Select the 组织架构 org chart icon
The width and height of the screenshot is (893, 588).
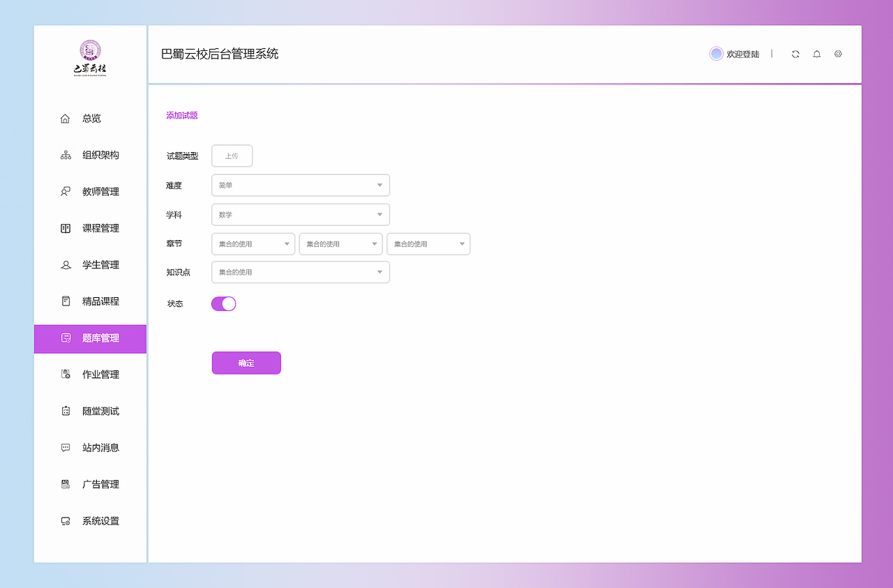[65, 155]
